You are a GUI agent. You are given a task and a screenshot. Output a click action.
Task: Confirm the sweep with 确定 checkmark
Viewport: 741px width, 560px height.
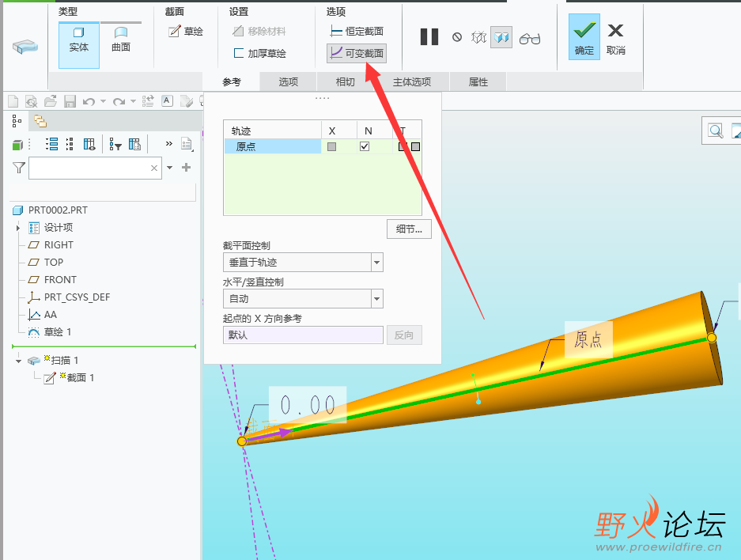(x=584, y=37)
